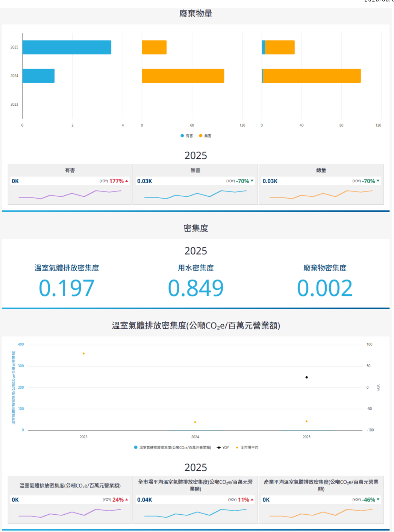Select the 2024 orange 無害 bar in the middle chart
Viewport: 394px width, 532px height.
pos(183,76)
